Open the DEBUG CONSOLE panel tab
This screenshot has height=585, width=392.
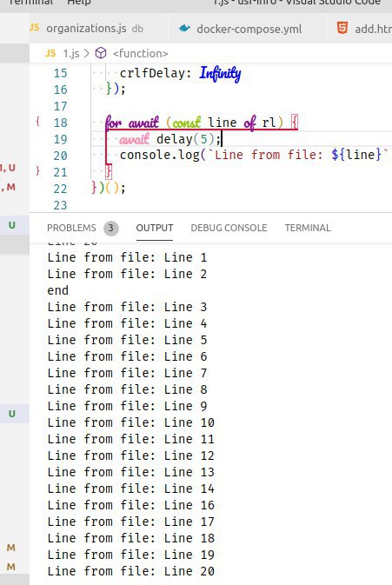229,228
